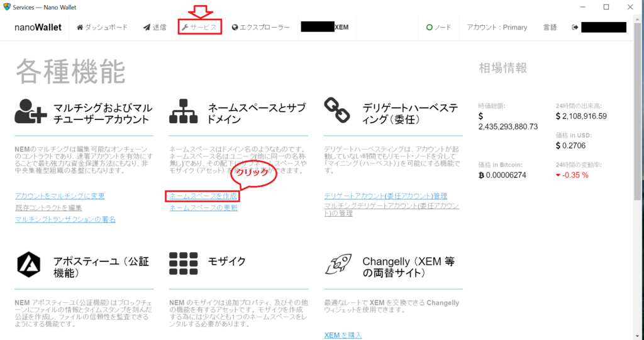
Task: Click the ネームスペースとサブドメイン heading
Action: click(257, 114)
